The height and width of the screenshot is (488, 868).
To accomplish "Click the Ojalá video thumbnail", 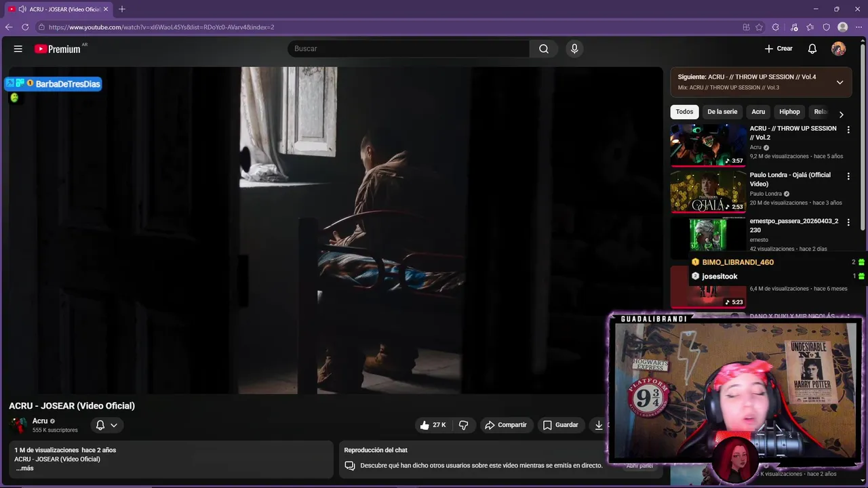I will [708, 191].
